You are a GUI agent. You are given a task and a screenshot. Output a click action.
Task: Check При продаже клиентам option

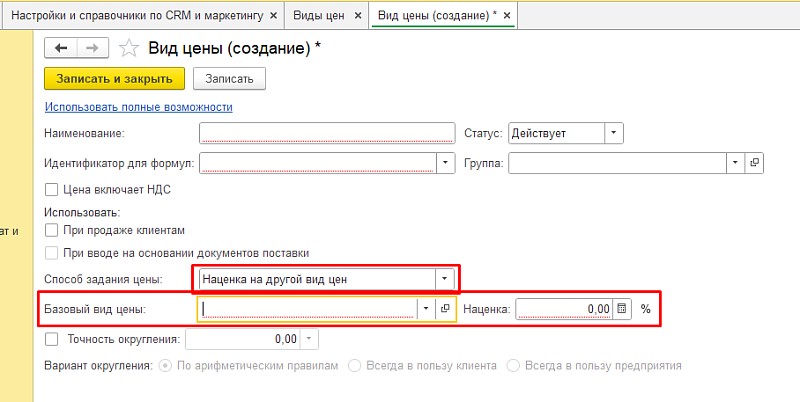click(x=52, y=230)
